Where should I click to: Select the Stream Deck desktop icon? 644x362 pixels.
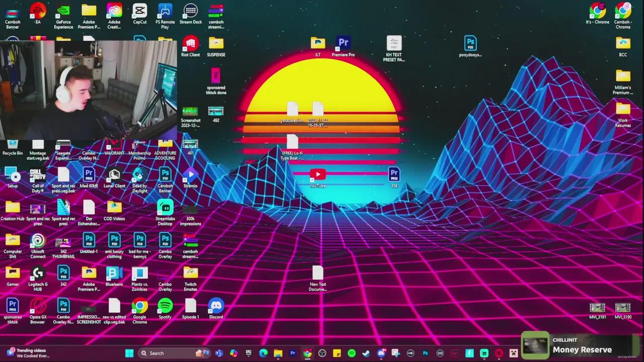tap(191, 14)
